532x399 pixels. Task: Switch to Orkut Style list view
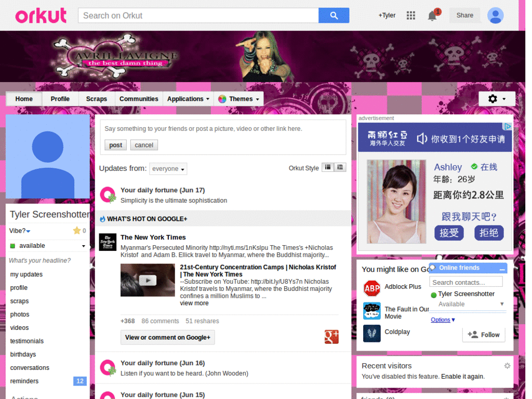pos(340,167)
